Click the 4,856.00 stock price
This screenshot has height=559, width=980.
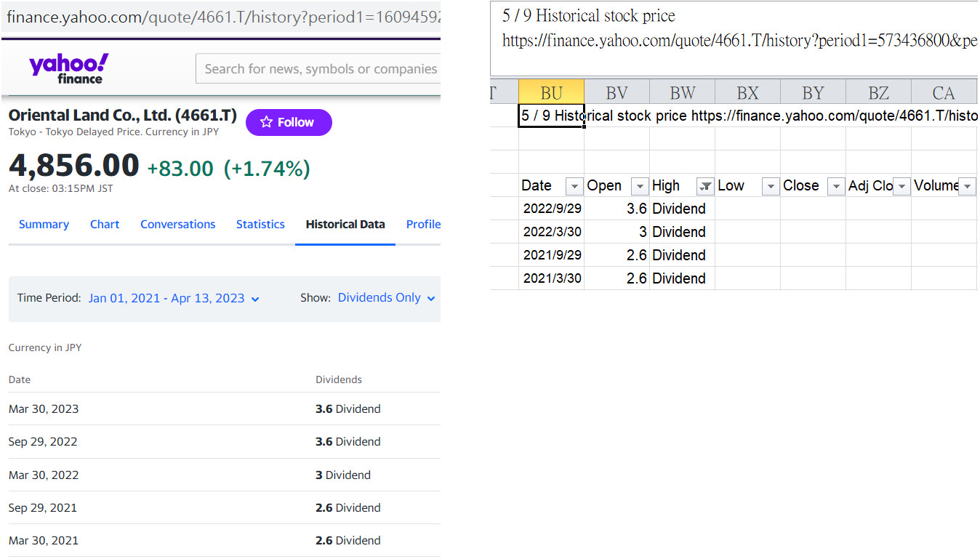point(74,166)
